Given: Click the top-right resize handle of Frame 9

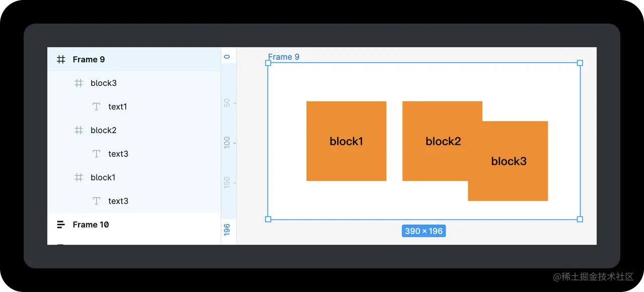Looking at the screenshot, I should click(x=580, y=63).
